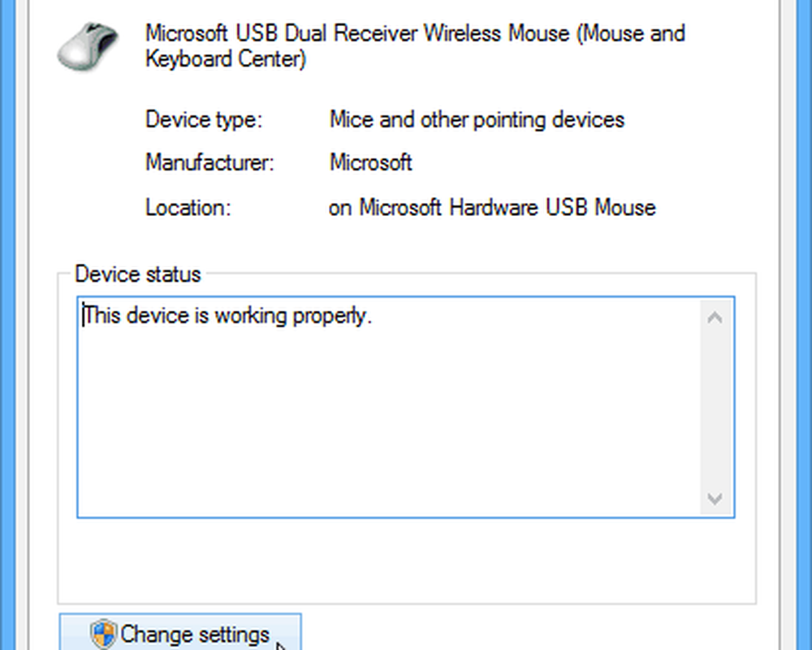812x650 pixels.
Task: Click the "Device type:" label
Action: (204, 120)
